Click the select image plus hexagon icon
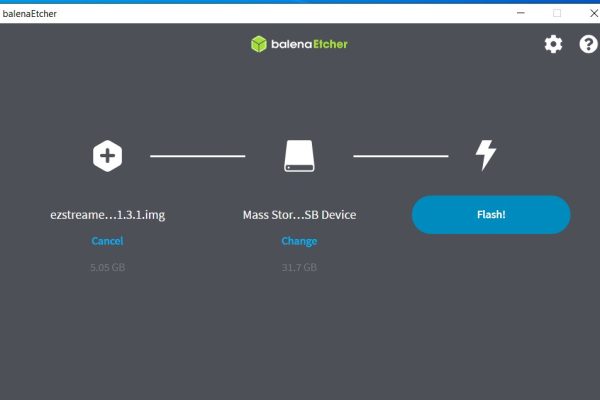The image size is (600, 400). [x=108, y=156]
